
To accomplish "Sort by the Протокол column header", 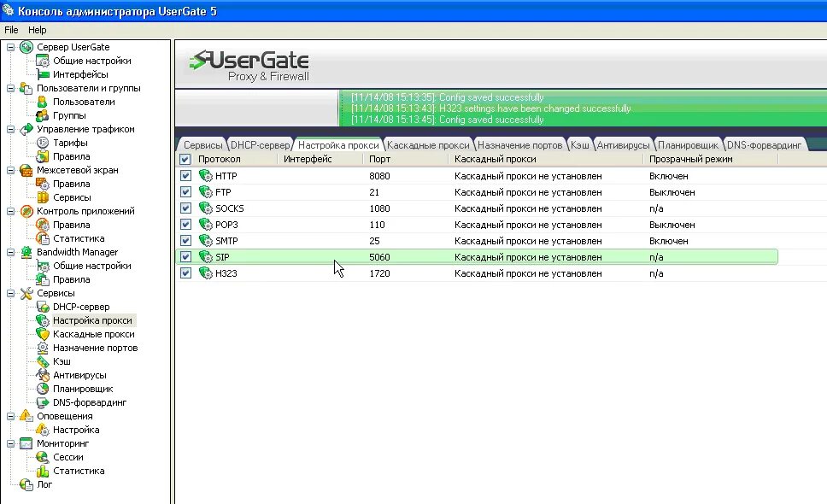I will coord(235,159).
